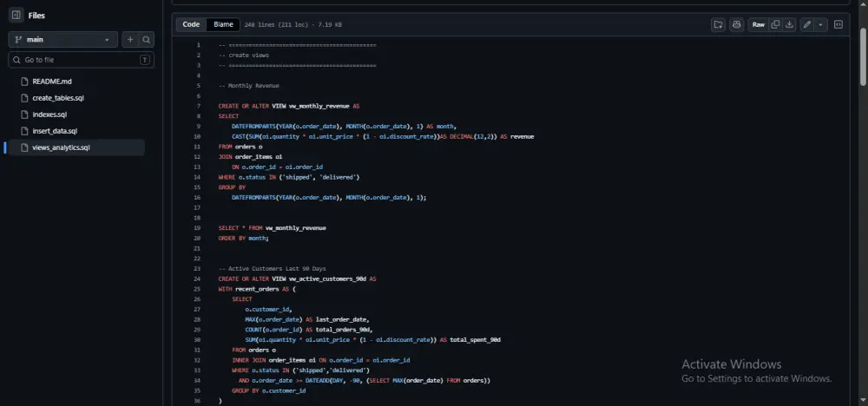868x406 pixels.
Task: Click line number 34
Action: pyautogui.click(x=198, y=381)
